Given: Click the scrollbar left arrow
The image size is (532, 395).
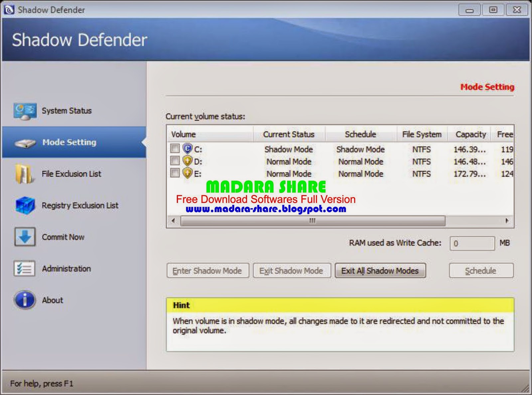Looking at the screenshot, I should click(173, 221).
